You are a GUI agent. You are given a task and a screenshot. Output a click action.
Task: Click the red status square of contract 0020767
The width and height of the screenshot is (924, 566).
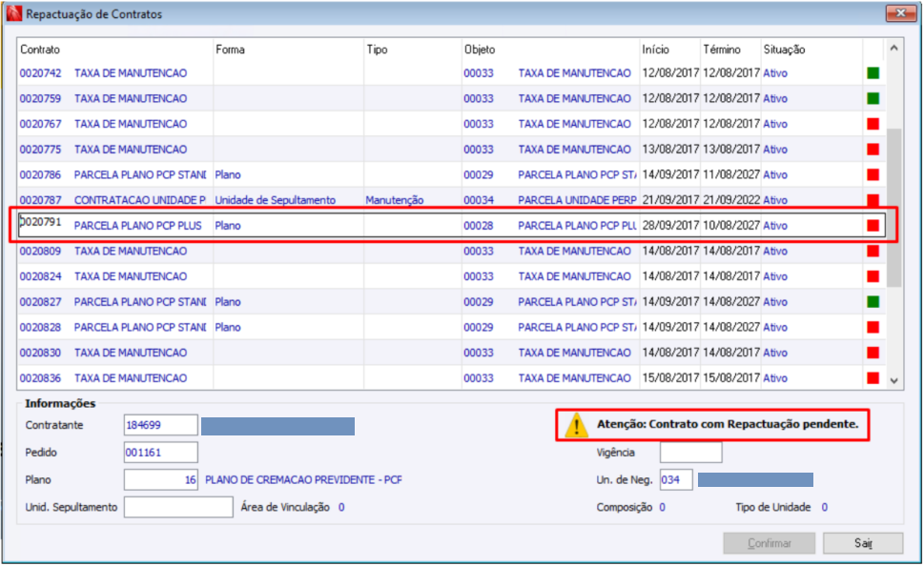tap(873, 124)
